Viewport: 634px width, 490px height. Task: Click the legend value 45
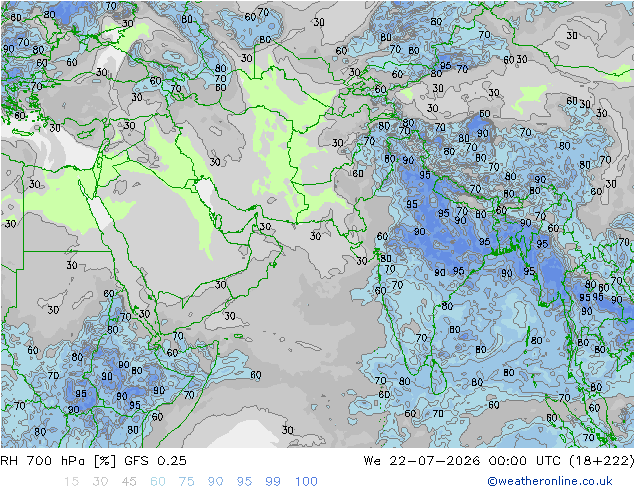[x=129, y=482]
